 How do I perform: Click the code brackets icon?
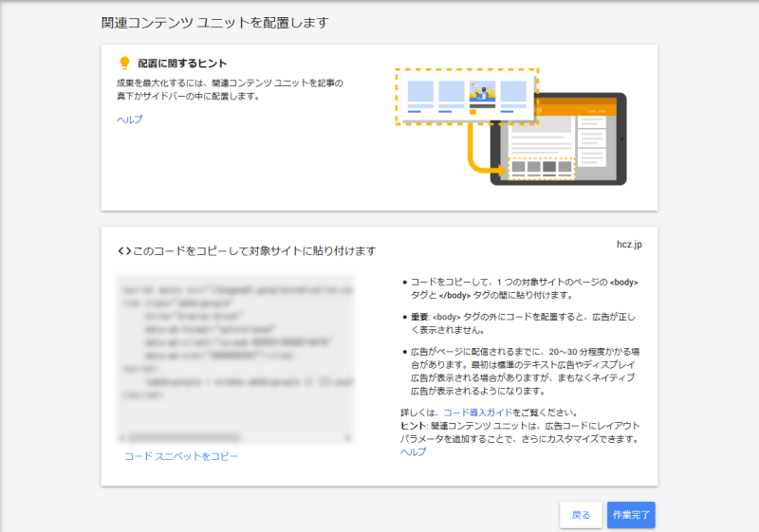[124, 251]
